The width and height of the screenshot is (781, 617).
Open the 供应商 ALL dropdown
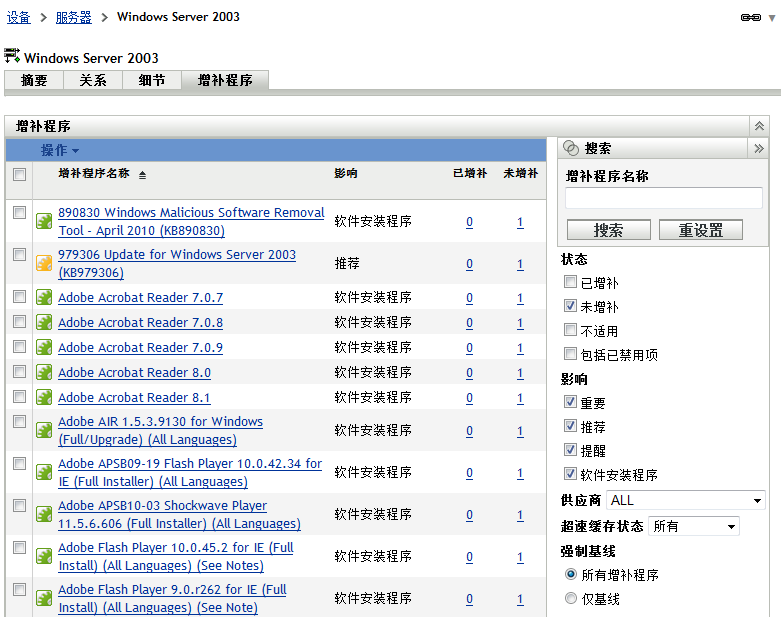pyautogui.click(x=685, y=500)
